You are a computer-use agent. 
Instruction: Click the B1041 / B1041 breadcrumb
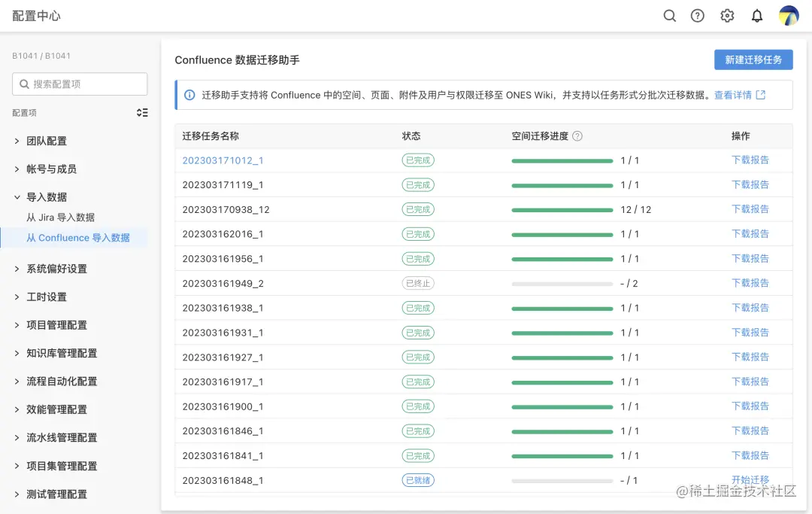(x=41, y=56)
